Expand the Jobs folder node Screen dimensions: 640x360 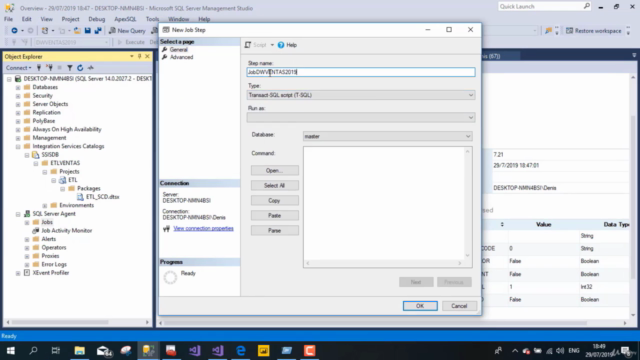(x=27, y=222)
